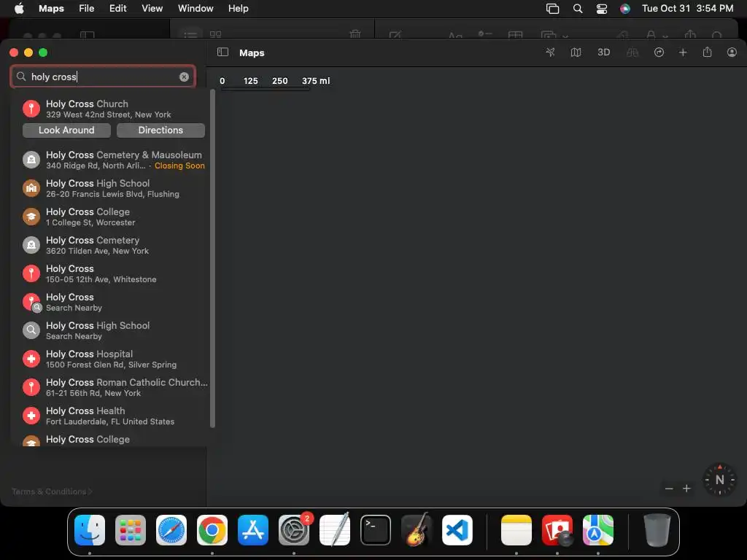The width and height of the screenshot is (747, 560).
Task: Clear the search field with the x button
Action: coord(184,77)
